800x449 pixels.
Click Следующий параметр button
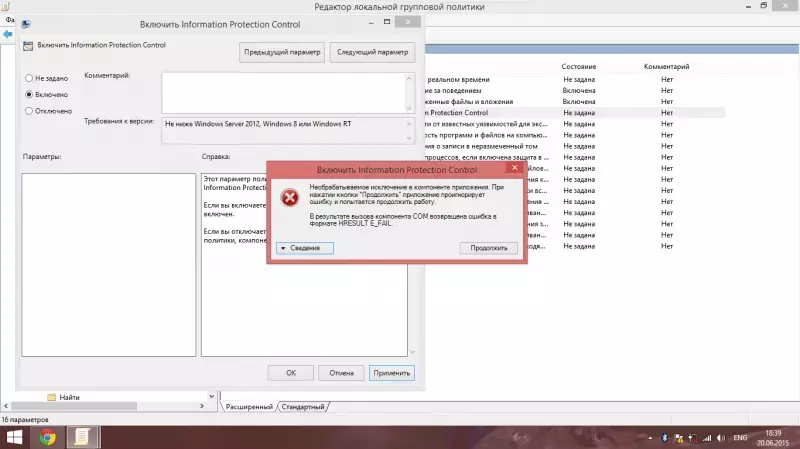click(372, 52)
